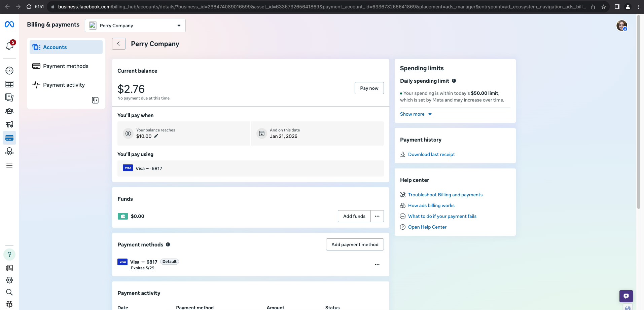644x310 pixels.
Task: Open Troubleshoot Billing and payments link
Action: coord(445,195)
